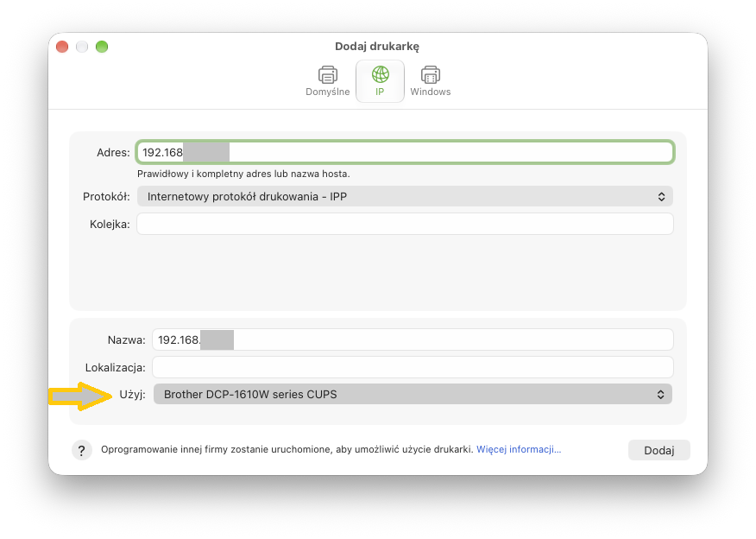Image resolution: width=756 pixels, height=539 pixels.
Task: Switch to the Windows printer tab
Action: coord(430,81)
